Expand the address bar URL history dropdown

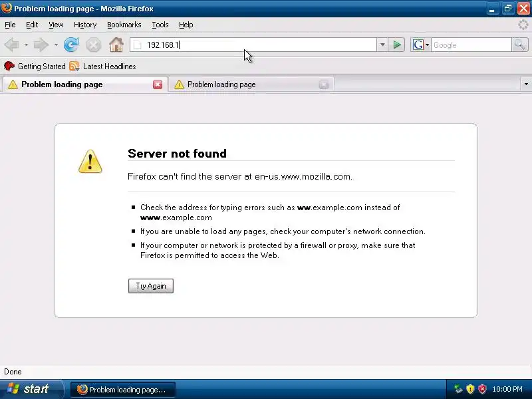click(382, 45)
